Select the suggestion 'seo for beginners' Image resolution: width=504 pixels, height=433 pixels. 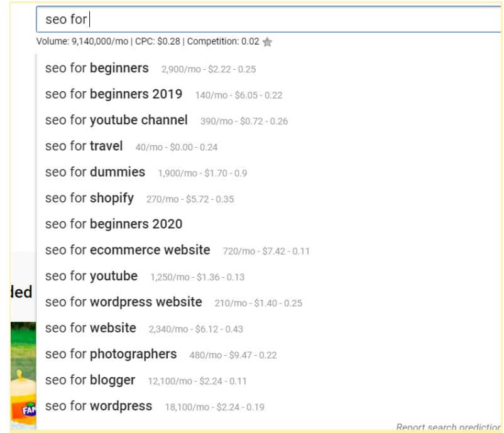tap(96, 68)
